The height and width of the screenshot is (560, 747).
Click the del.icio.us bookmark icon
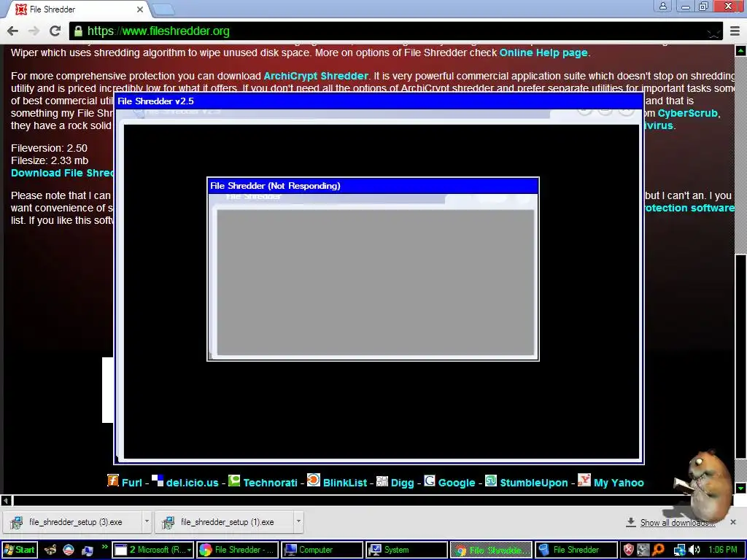(x=158, y=481)
